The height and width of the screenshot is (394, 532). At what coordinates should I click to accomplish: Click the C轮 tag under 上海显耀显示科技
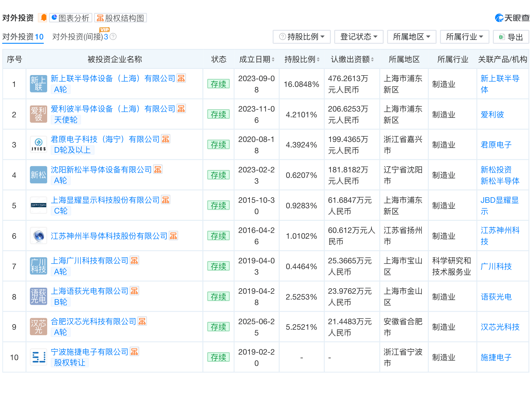pyautogui.click(x=61, y=211)
